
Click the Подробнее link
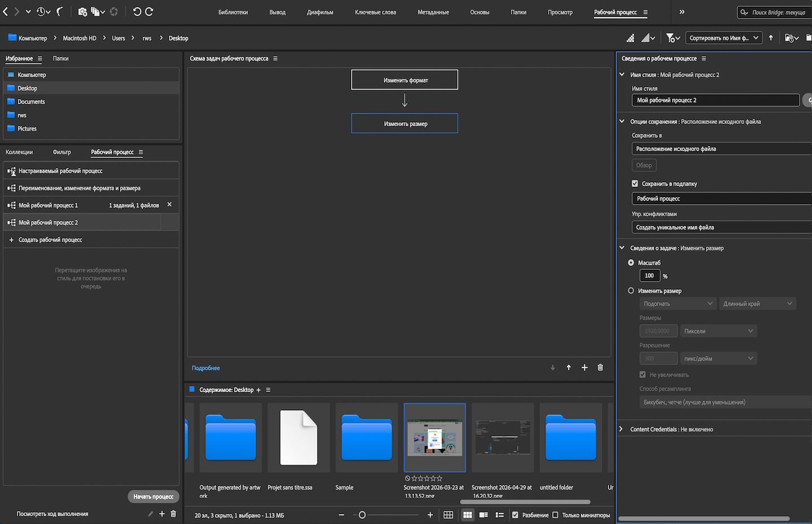coord(206,368)
